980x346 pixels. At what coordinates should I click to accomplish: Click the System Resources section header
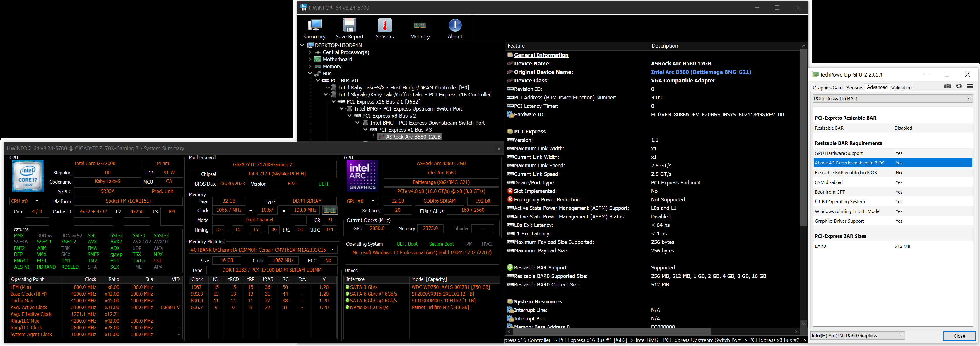[x=538, y=301]
